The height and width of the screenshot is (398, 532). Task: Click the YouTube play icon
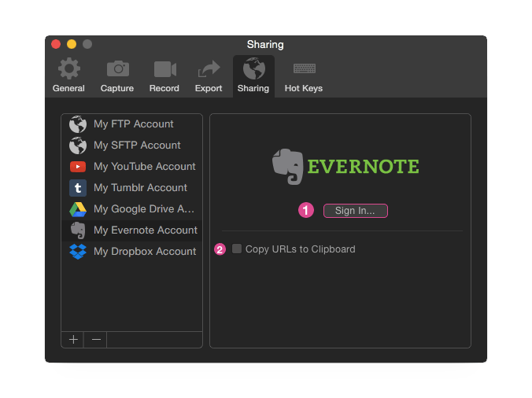click(x=78, y=167)
